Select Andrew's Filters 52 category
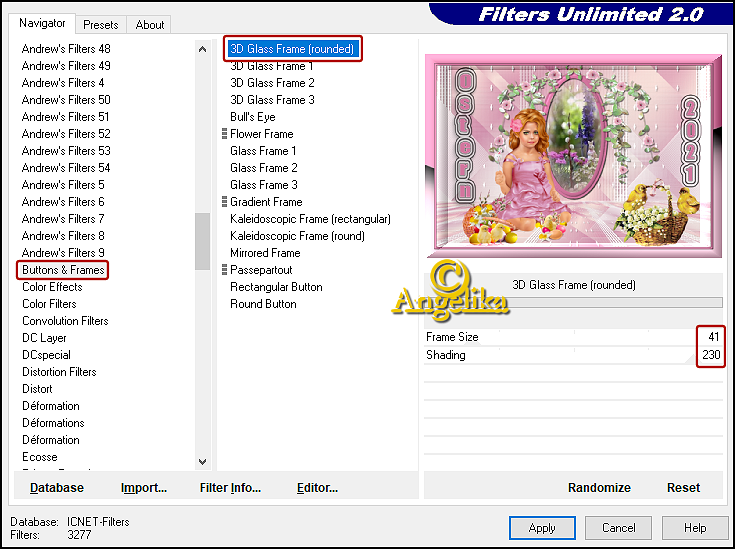Viewport: 735px width, 549px height. click(x=66, y=134)
